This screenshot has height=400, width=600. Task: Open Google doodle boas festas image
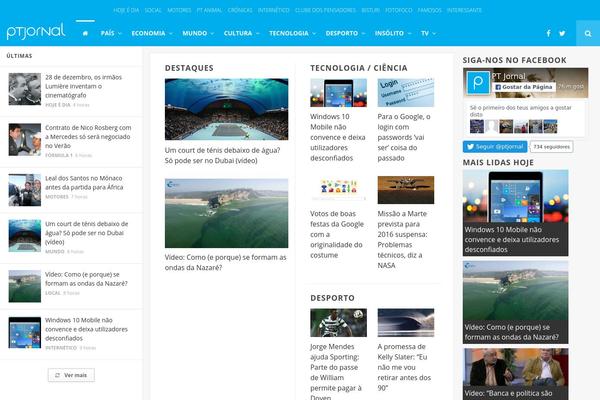[x=338, y=190]
